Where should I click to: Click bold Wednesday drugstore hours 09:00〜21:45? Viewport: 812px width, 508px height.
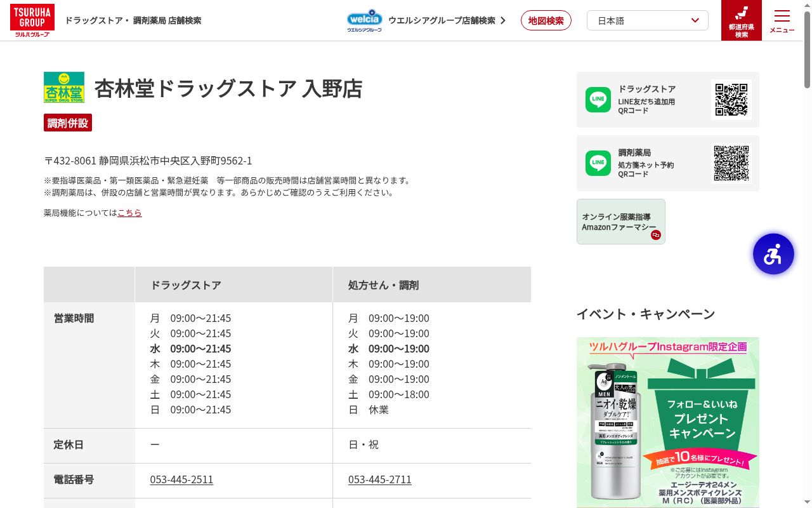(200, 349)
